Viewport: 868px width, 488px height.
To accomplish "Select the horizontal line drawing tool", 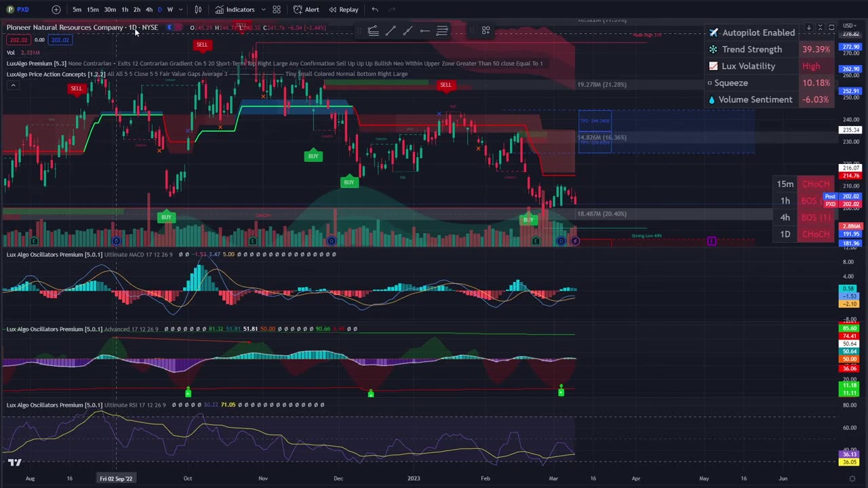I will click(x=425, y=30).
